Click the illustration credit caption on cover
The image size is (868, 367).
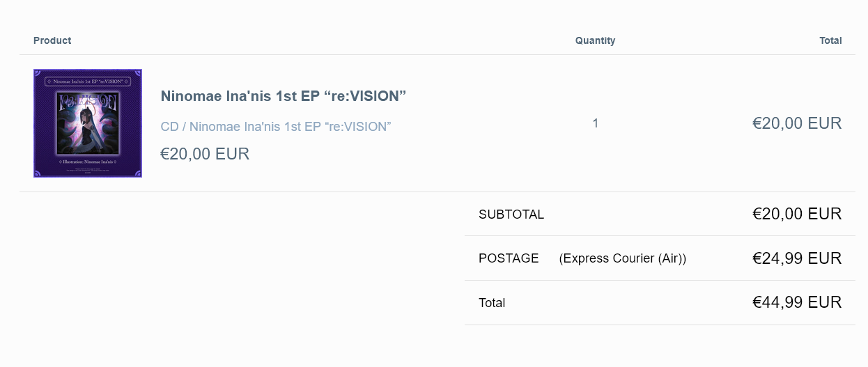click(88, 162)
